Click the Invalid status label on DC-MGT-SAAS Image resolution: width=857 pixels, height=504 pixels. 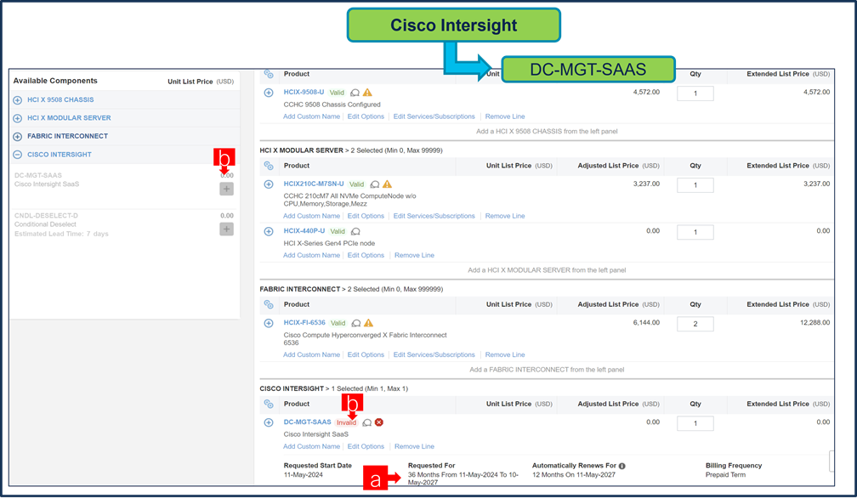[x=346, y=423]
